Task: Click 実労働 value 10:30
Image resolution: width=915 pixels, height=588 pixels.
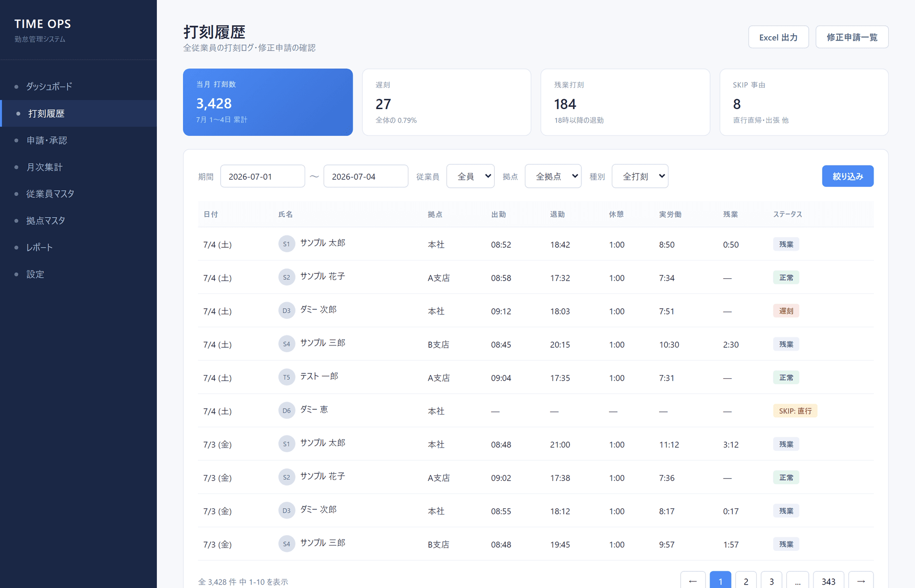Action: (x=669, y=345)
